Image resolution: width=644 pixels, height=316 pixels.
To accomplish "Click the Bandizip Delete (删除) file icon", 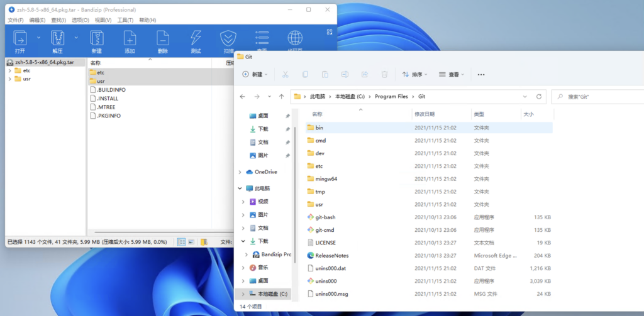I will [163, 38].
